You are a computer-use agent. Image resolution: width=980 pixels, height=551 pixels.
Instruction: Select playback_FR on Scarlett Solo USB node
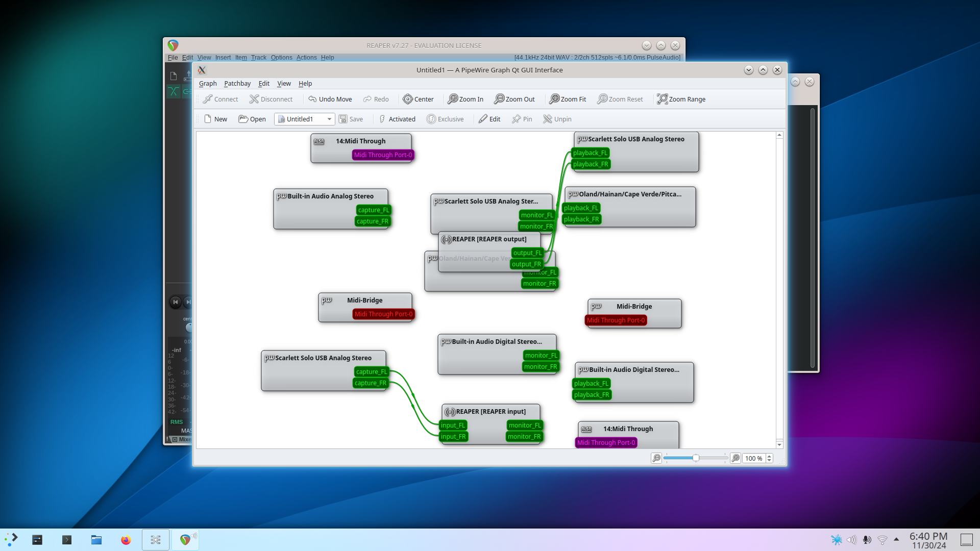click(591, 164)
